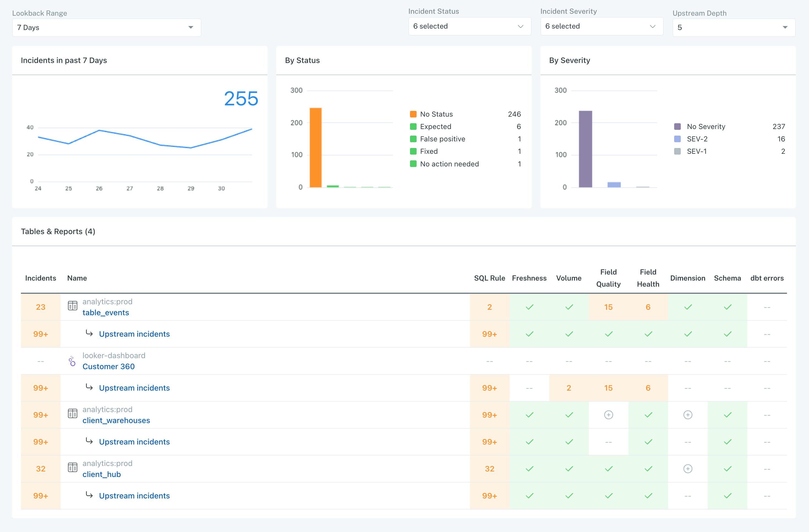
Task: Add Dimension monitor for client_warehouses
Action: (x=688, y=415)
